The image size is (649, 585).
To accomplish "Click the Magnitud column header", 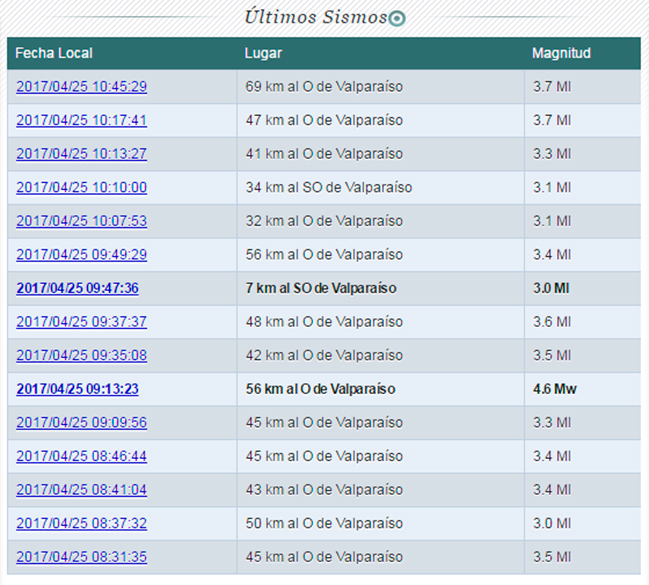I will (x=561, y=53).
